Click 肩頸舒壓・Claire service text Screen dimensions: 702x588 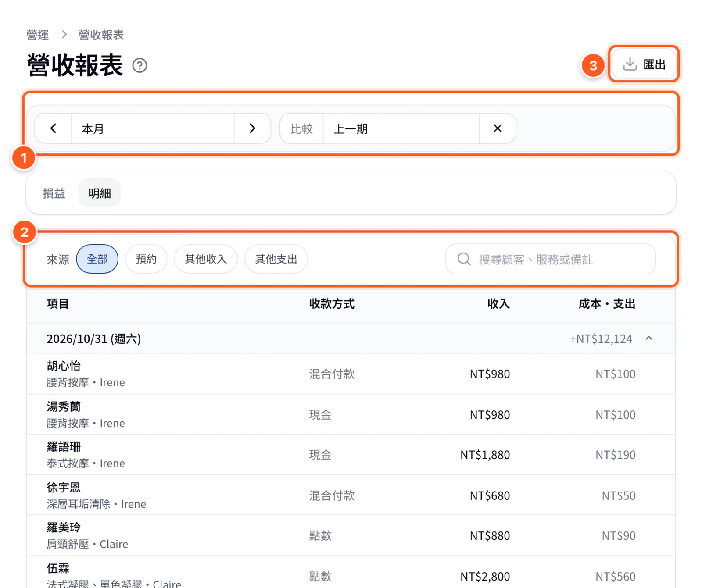coord(87,544)
